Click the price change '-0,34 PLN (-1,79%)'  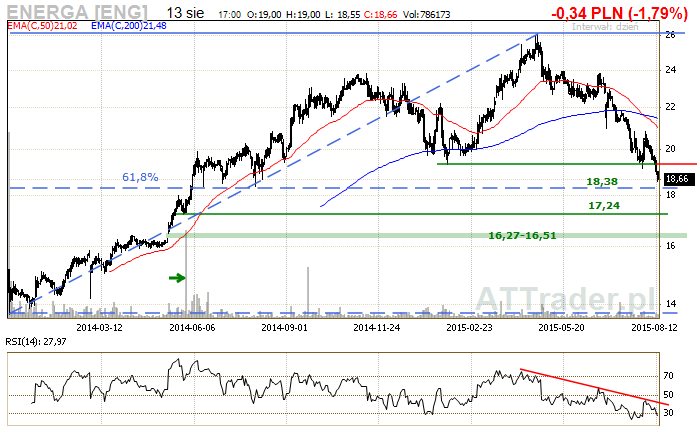620,13
